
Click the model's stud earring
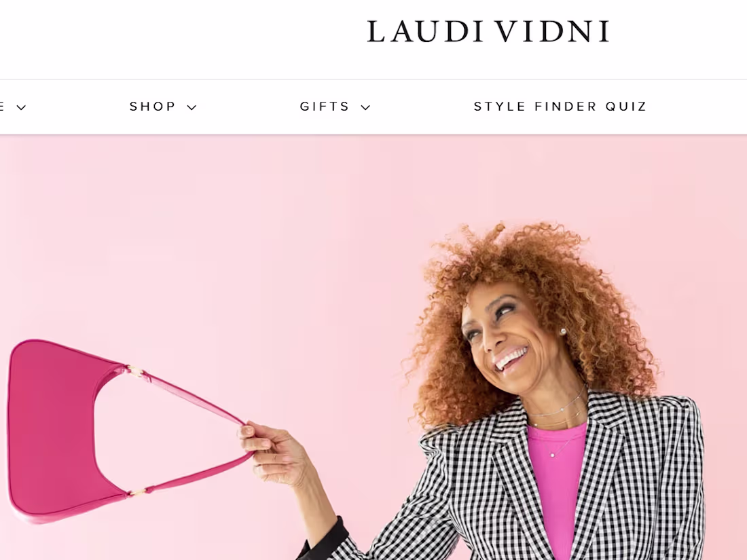pos(563,331)
